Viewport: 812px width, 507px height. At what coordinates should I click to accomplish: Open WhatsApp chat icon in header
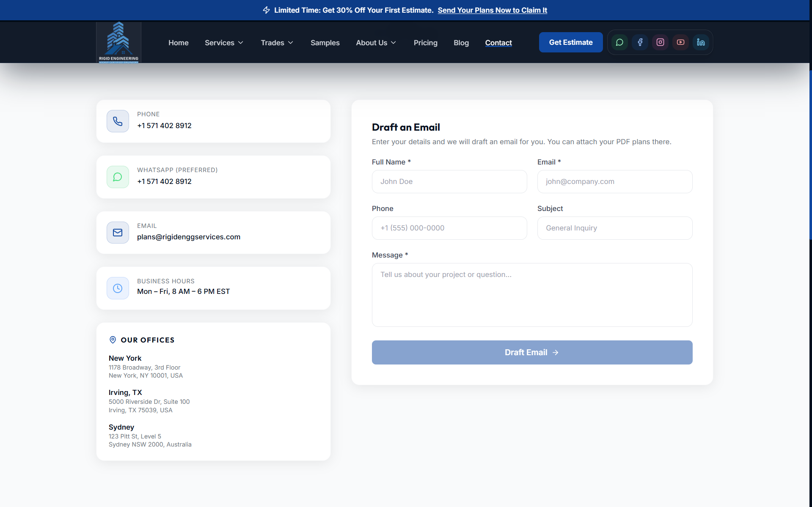point(619,42)
